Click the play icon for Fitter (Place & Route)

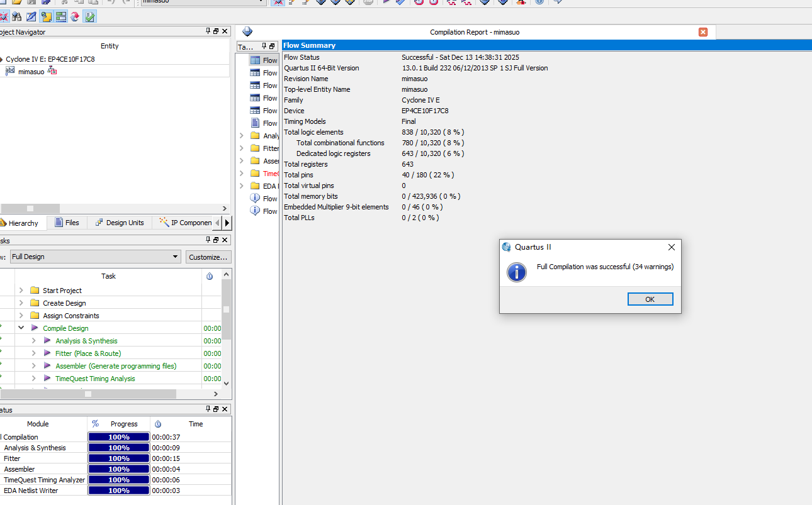(x=47, y=353)
